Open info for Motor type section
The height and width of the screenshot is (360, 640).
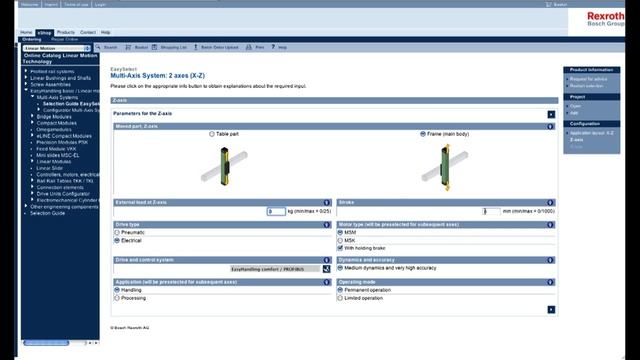coord(550,224)
